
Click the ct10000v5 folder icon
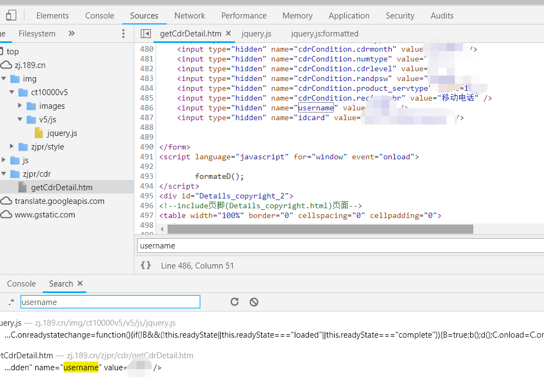coord(23,92)
